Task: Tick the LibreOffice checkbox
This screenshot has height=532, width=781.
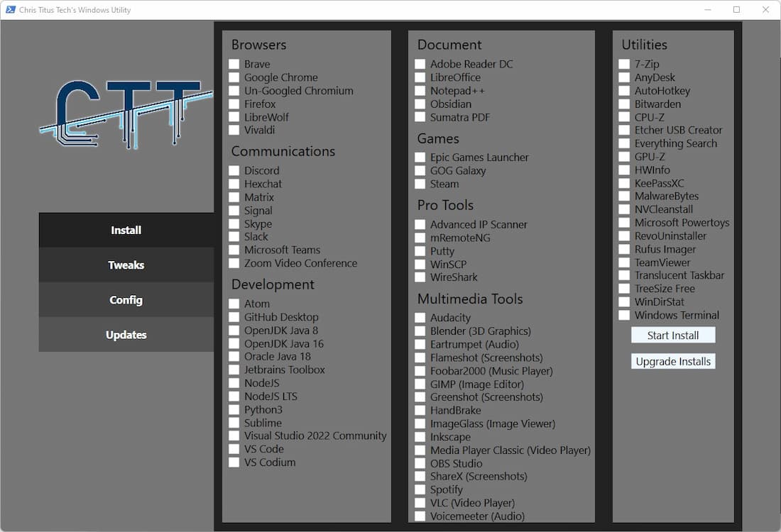Action: [x=420, y=77]
